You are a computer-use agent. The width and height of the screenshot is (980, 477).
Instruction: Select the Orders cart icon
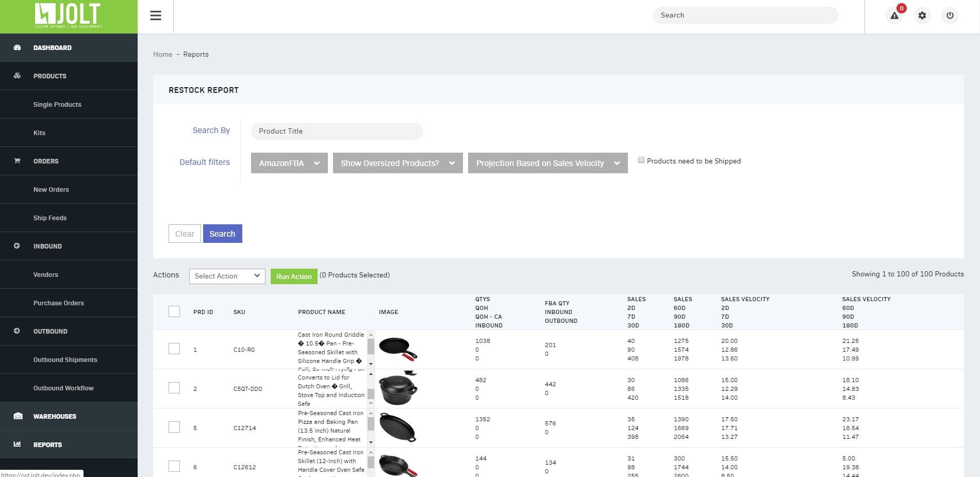(x=17, y=160)
